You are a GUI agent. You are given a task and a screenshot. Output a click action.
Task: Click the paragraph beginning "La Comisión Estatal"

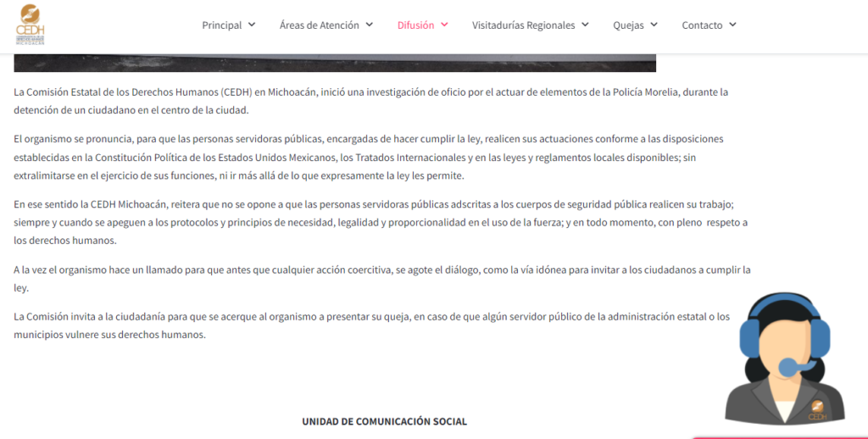370,101
